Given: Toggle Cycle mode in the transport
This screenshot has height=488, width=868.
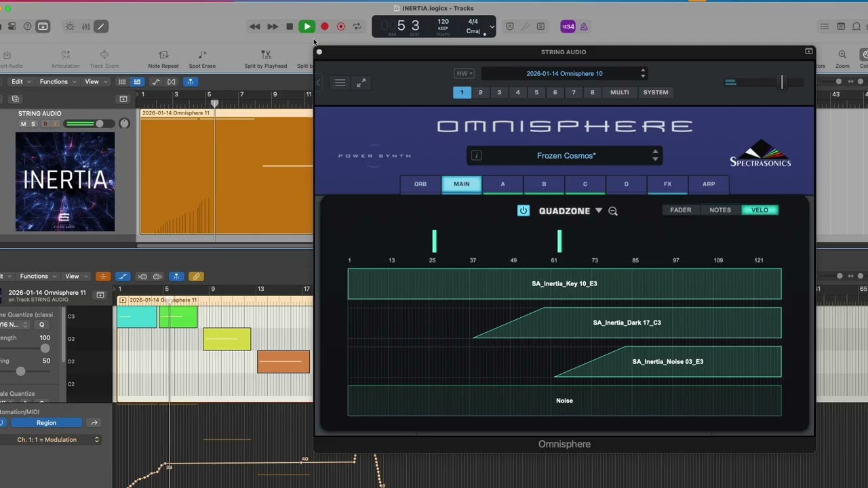Looking at the screenshot, I should click(357, 26).
